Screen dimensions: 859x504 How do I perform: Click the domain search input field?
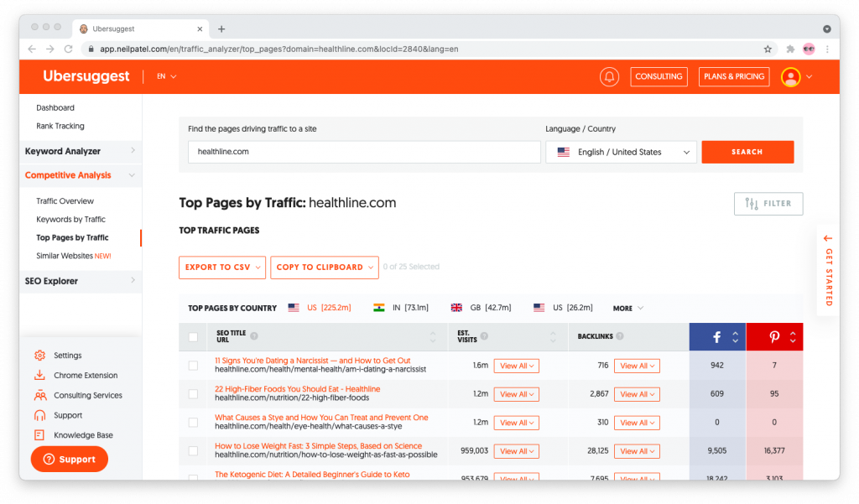[364, 153]
